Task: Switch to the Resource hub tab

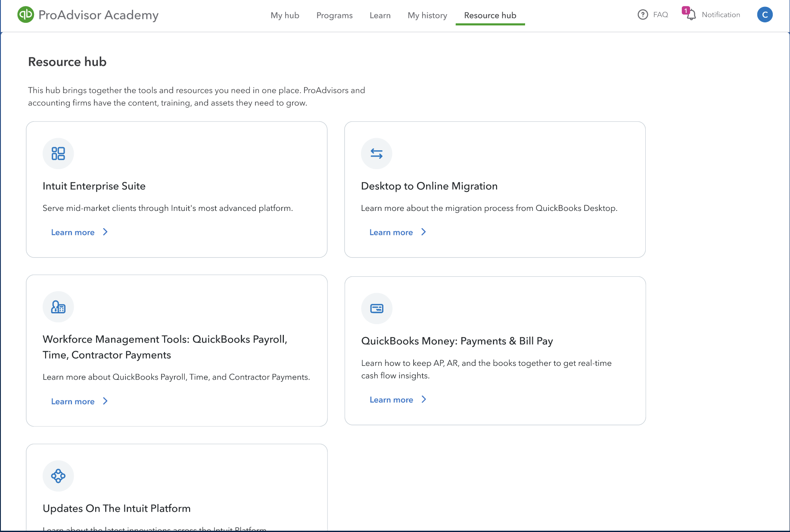Action: (x=490, y=15)
